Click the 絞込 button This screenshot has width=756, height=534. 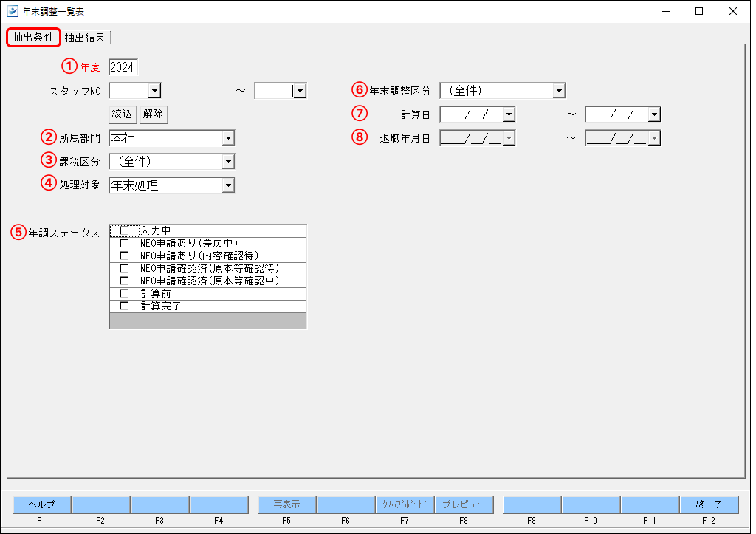pos(122,114)
